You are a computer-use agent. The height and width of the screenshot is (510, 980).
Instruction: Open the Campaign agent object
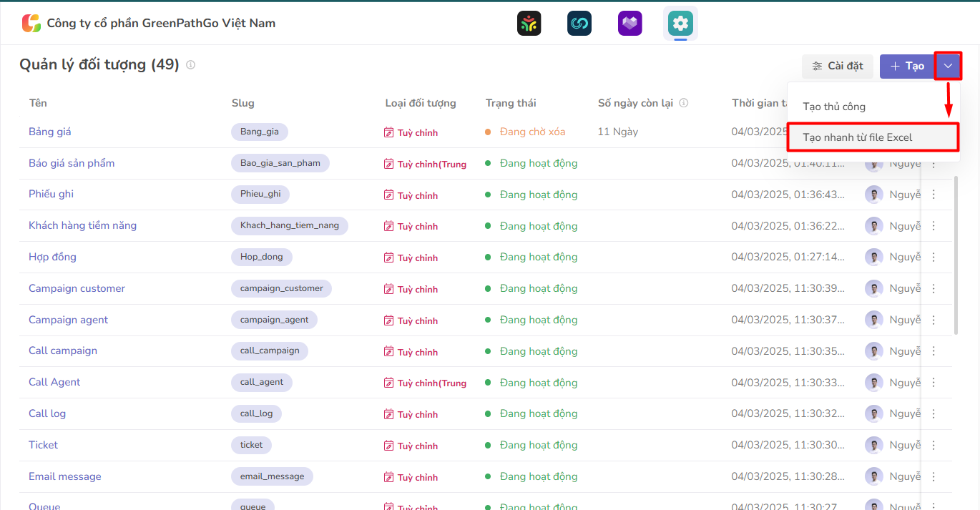68,320
